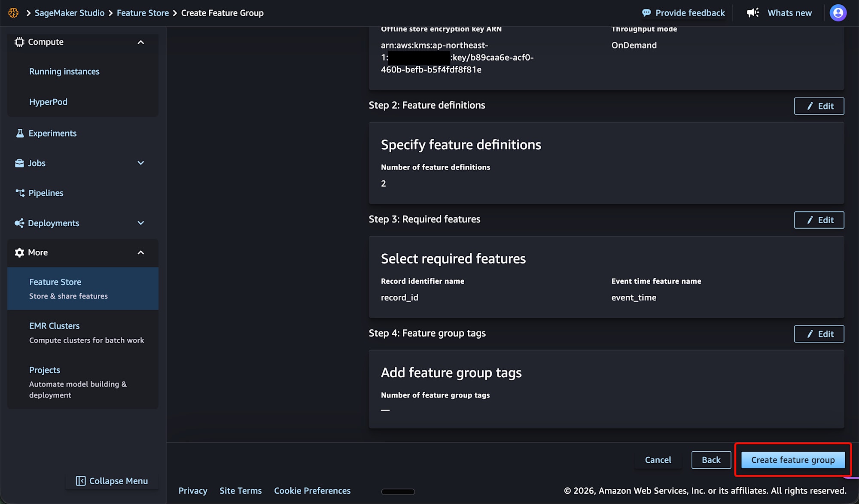Collapse the Compute section chevron
The height and width of the screenshot is (504, 859).
(x=141, y=42)
